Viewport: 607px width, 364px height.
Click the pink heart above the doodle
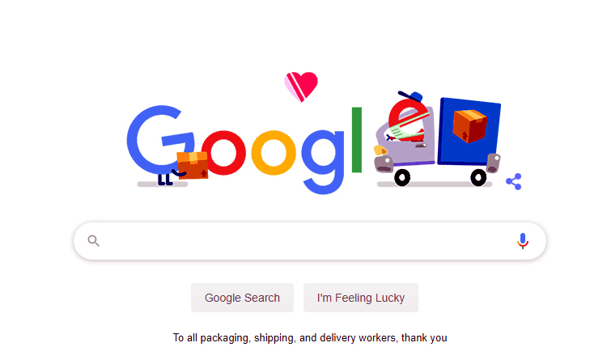tap(301, 87)
